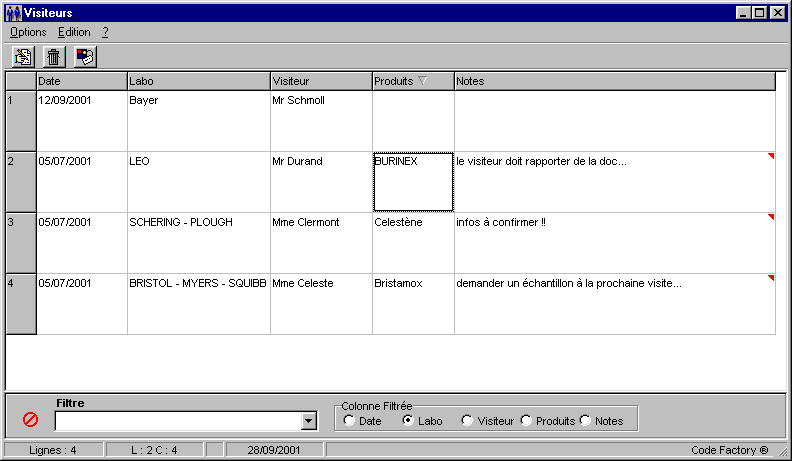This screenshot has height=461, width=792.
Task: Click the new entry toolbar icon
Action: [x=23, y=57]
